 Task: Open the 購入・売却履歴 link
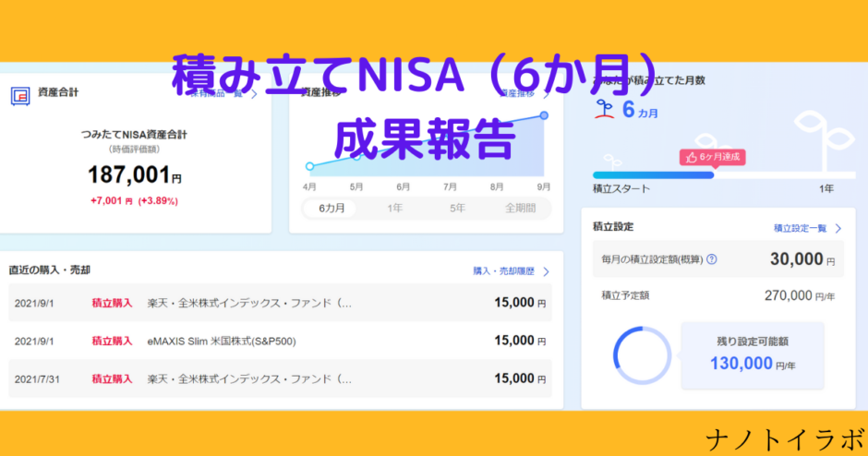[504, 271]
